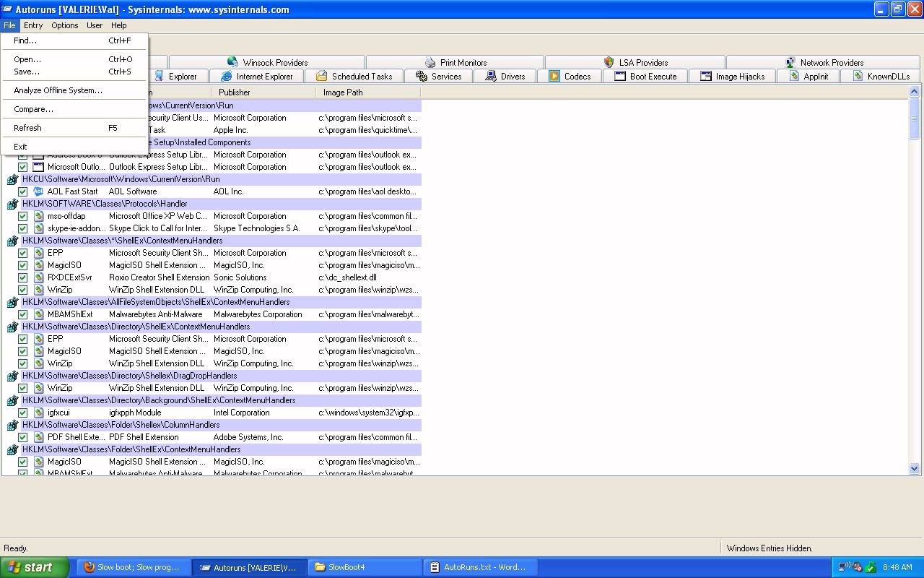Switch to the Network Providers tab
924x578 pixels.
tap(824, 62)
